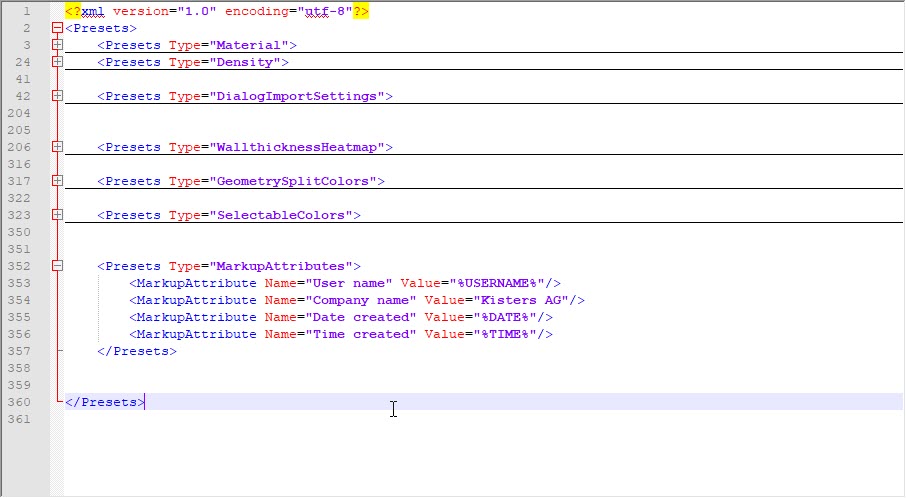
Task: Expand the WallthicknessHeatmap fold
Action: (57, 147)
